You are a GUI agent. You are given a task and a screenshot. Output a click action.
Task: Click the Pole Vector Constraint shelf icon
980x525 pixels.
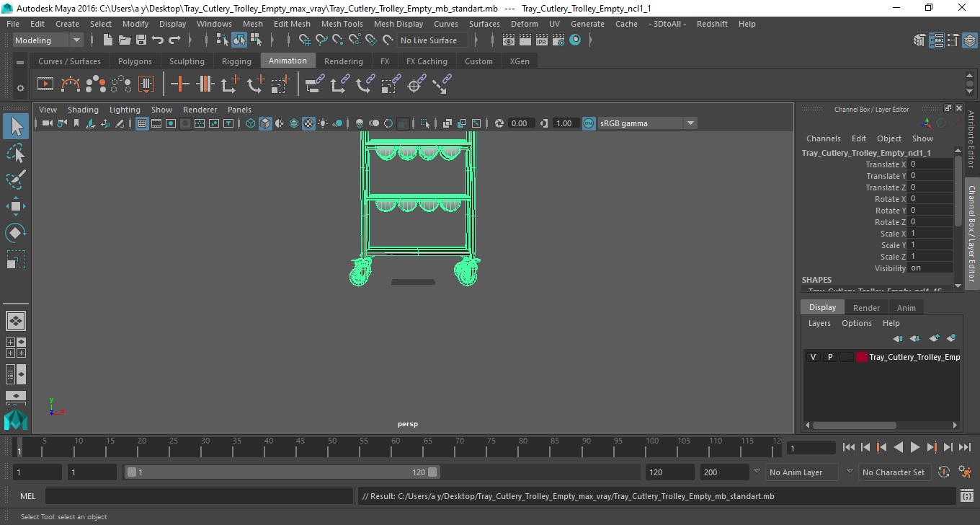(440, 84)
